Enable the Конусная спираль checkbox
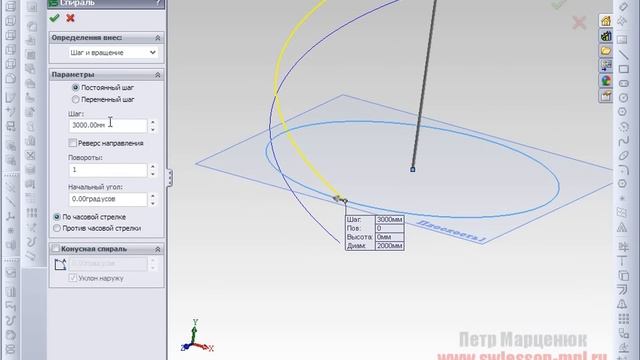This screenshot has width=640, height=360. pos(56,249)
